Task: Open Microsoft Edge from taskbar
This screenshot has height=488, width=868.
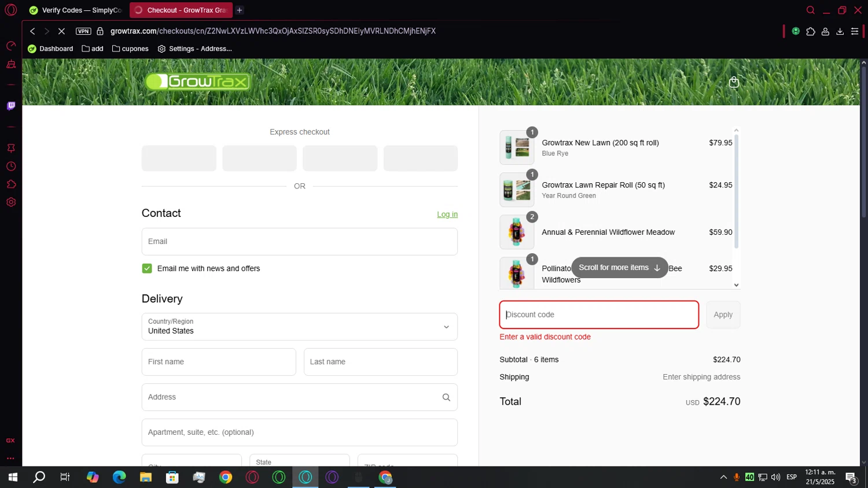Action: 119,477
